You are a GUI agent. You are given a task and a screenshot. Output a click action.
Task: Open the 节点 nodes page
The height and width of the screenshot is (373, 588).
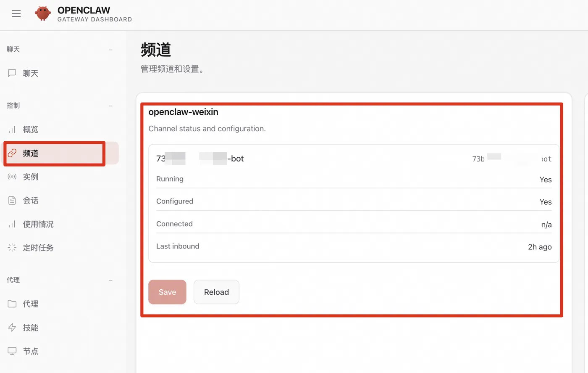click(x=61, y=351)
